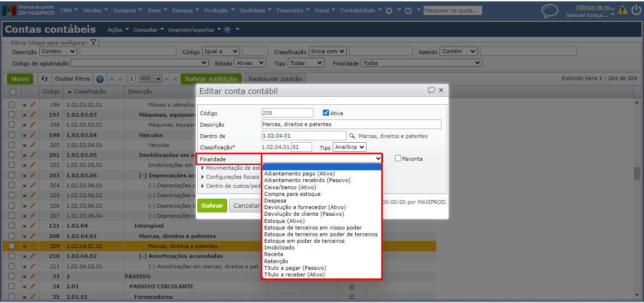The height and width of the screenshot is (303, 644).
Task: Select Caixa/banco (Ativo) option
Action: tap(322, 187)
